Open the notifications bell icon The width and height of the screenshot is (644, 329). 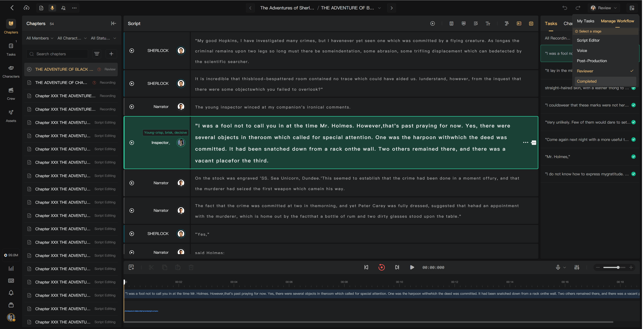click(x=11, y=293)
